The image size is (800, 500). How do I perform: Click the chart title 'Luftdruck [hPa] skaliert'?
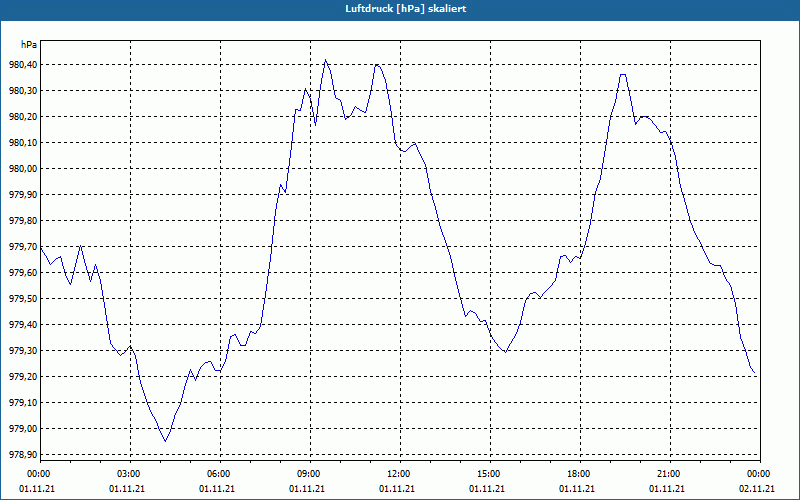406,9
